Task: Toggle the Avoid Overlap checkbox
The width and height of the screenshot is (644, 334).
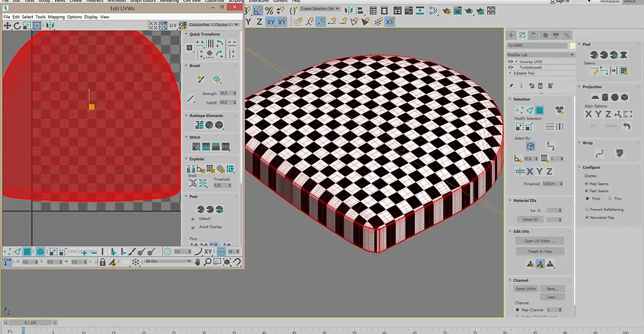Action: (x=193, y=227)
